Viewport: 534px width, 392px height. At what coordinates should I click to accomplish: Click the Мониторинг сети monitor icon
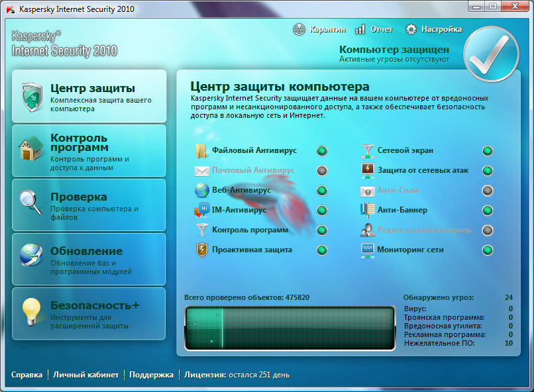pos(368,251)
